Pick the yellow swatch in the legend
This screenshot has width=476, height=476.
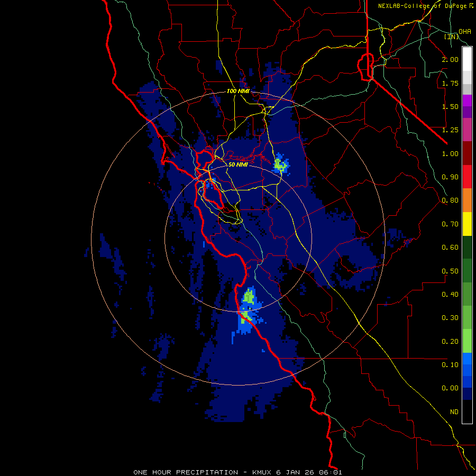pos(467,224)
